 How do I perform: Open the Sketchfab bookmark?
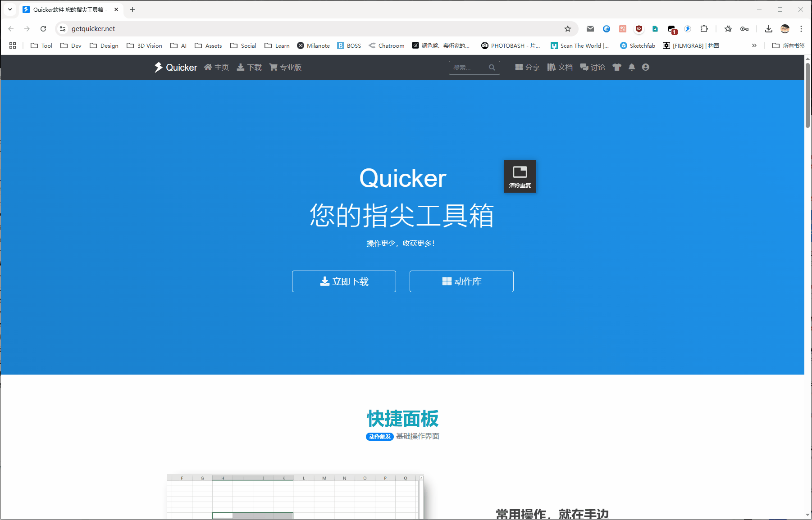click(x=638, y=45)
